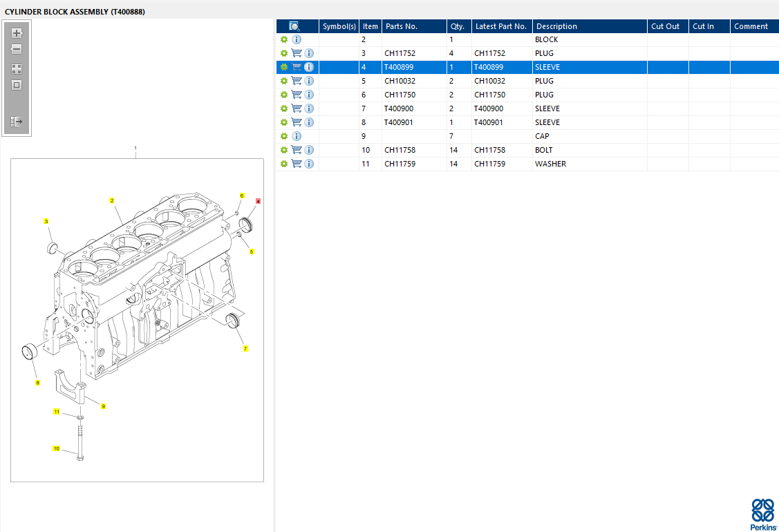The image size is (779, 532).
Task: Add CH11750 PLUG to cart
Action: pyautogui.click(x=297, y=95)
